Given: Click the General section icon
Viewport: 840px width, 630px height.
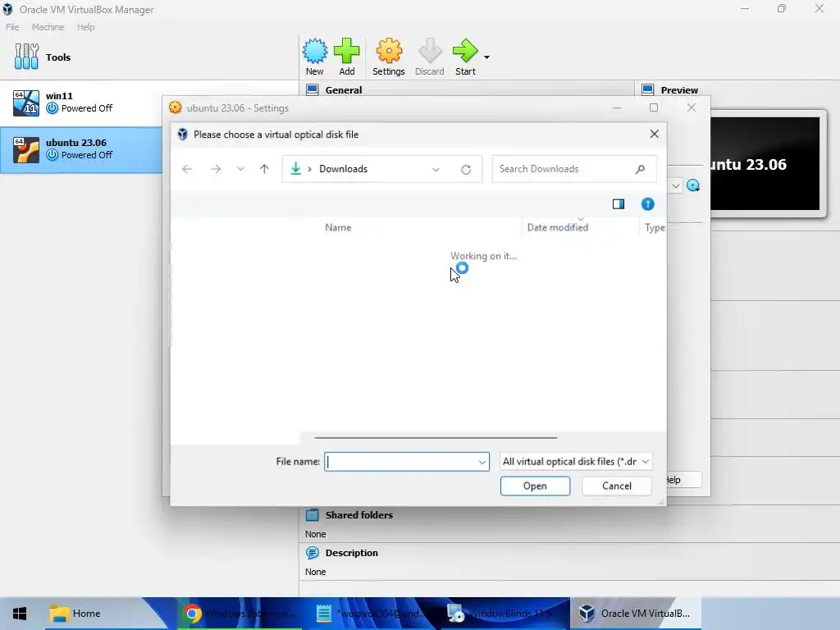Looking at the screenshot, I should [312, 89].
